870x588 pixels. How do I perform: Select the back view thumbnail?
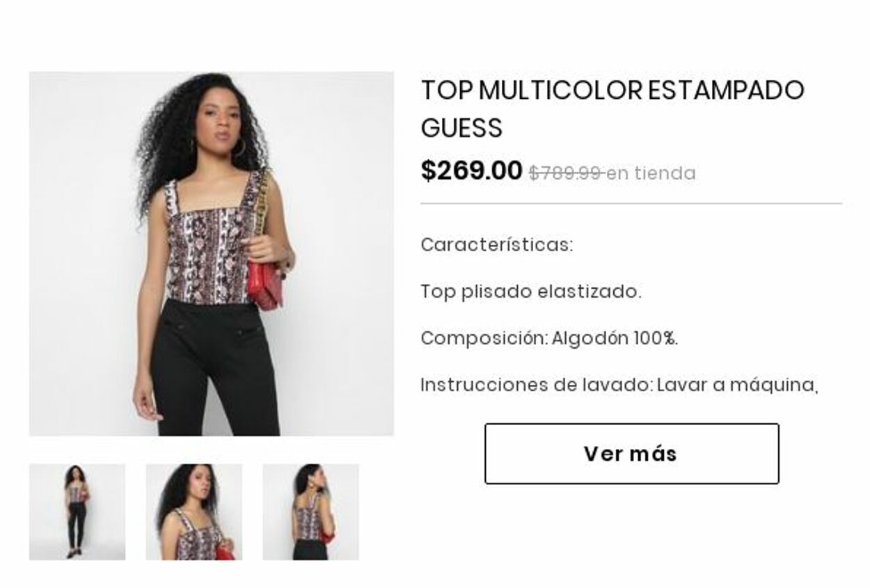click(310, 512)
